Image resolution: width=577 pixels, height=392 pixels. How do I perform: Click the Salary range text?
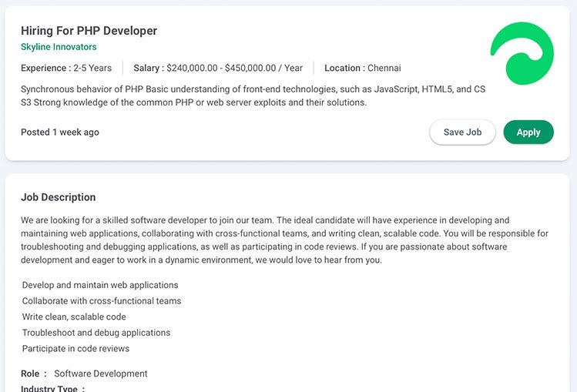tap(218, 68)
